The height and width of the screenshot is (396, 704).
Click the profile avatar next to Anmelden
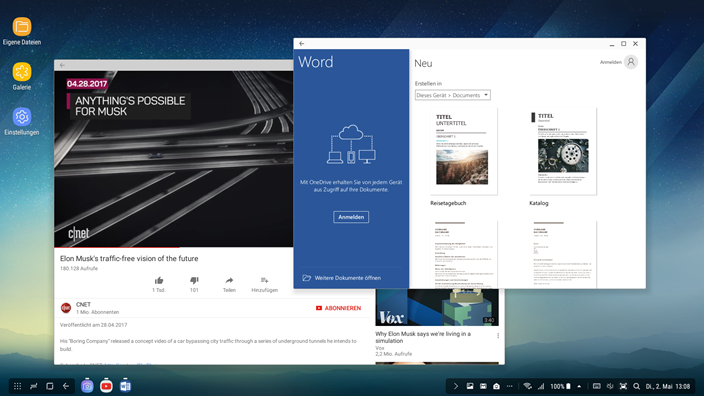(x=631, y=62)
